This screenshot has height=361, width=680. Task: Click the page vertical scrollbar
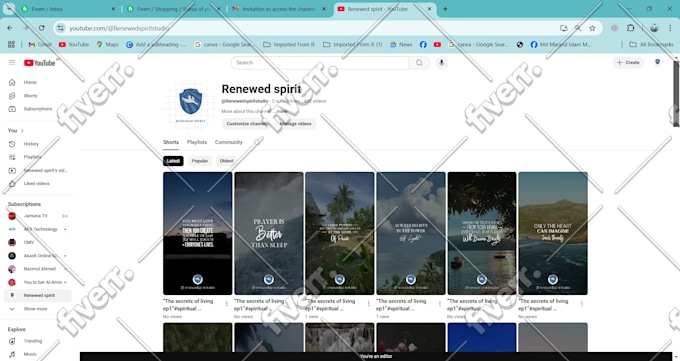[x=676, y=93]
